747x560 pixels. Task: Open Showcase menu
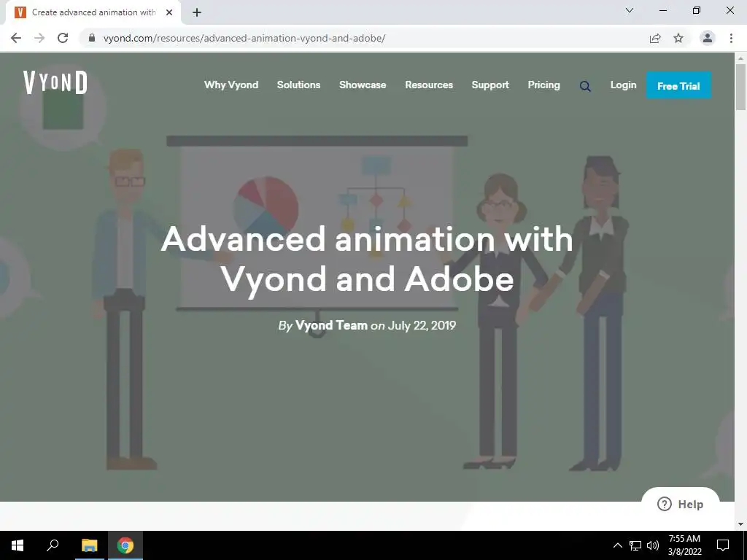[x=363, y=85]
